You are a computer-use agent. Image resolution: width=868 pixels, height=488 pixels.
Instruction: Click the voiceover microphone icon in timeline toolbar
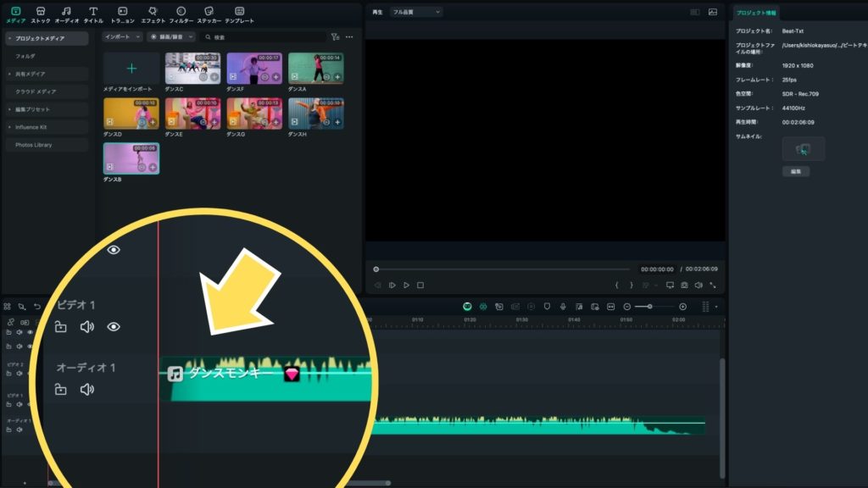point(562,306)
